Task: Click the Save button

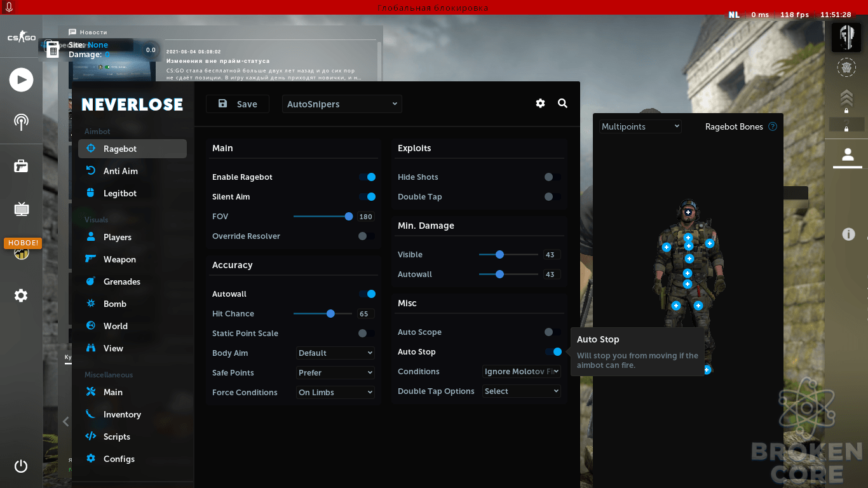Action: point(238,104)
